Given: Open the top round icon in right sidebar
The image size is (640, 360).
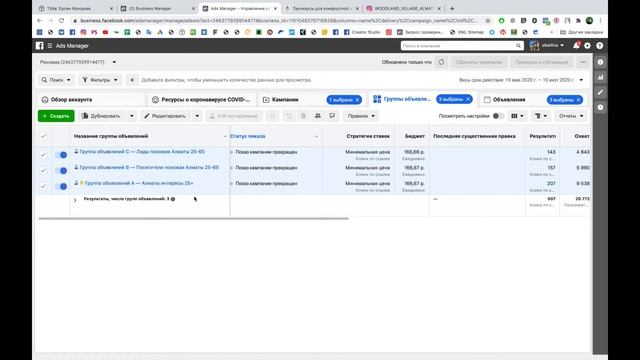Looking at the screenshot, I should (x=600, y=62).
